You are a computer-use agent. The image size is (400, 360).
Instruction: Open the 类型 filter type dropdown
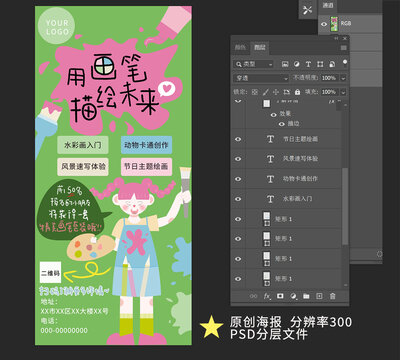tap(254, 64)
